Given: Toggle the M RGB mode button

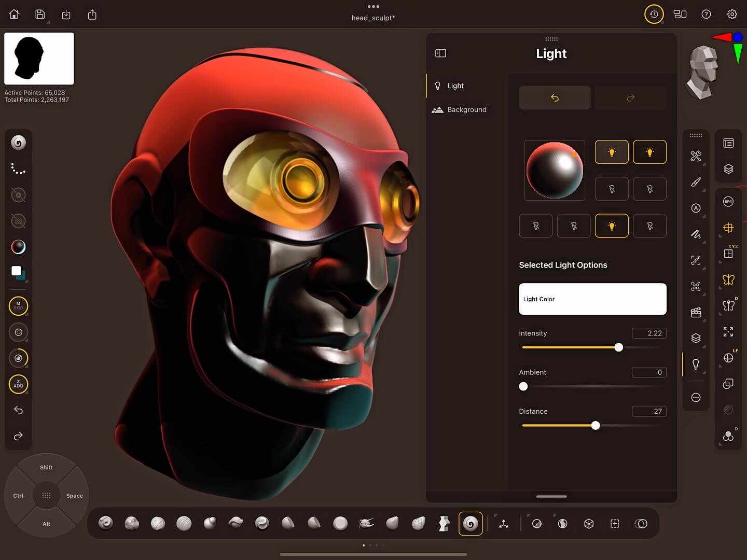Looking at the screenshot, I should coord(18,306).
